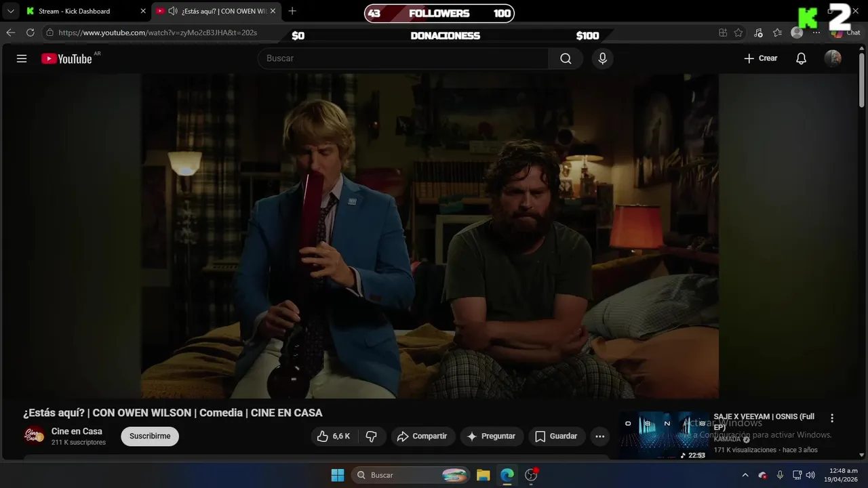Install app icon in address bar
The image size is (868, 488).
click(x=723, y=33)
